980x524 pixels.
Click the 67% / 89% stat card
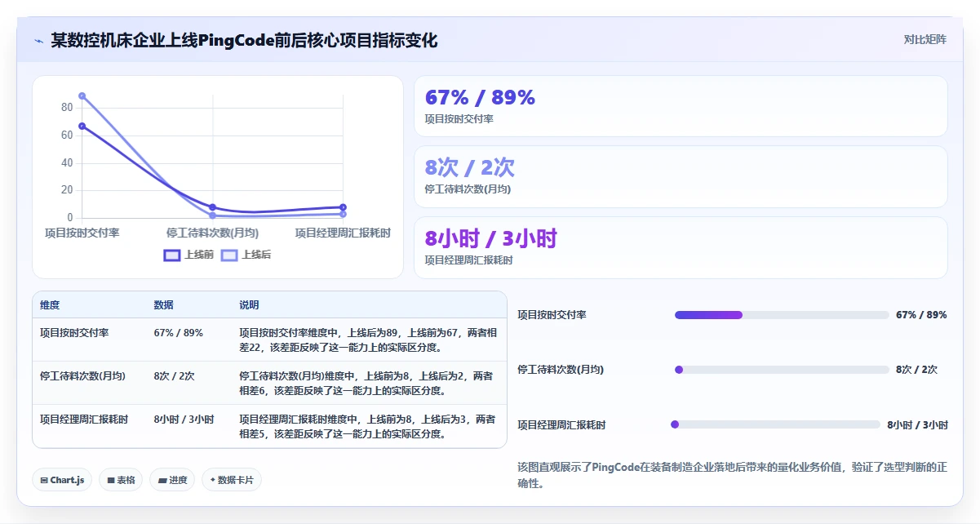pyautogui.click(x=681, y=106)
